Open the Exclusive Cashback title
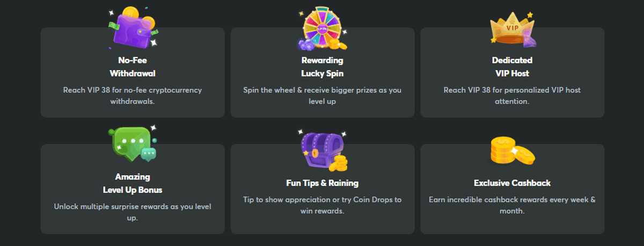 [x=512, y=183]
